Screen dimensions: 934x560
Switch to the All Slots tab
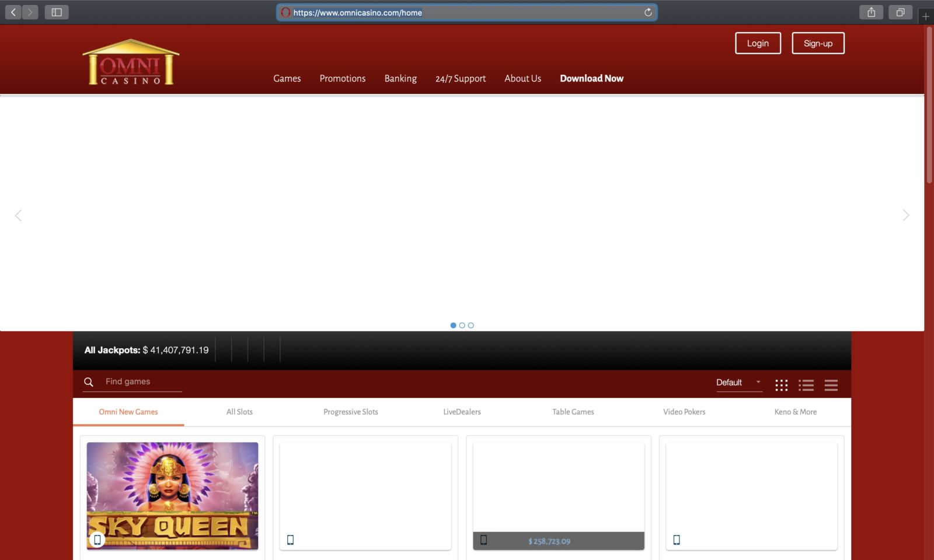coord(239,412)
